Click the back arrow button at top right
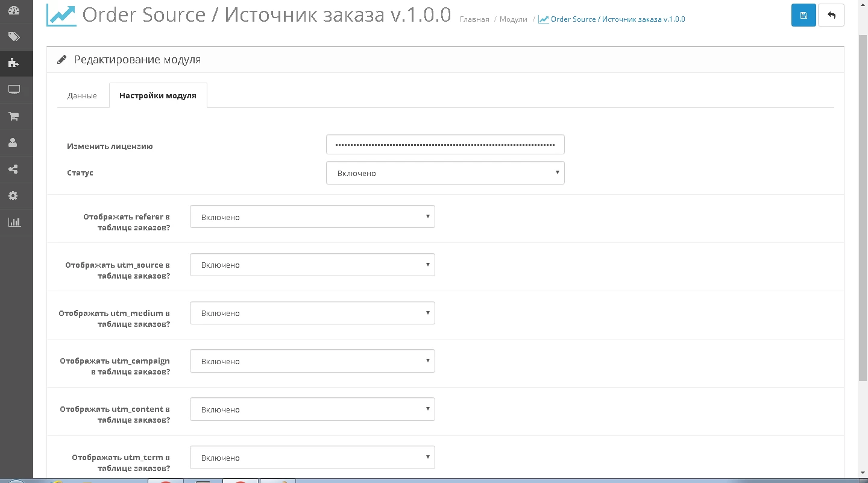 click(831, 15)
